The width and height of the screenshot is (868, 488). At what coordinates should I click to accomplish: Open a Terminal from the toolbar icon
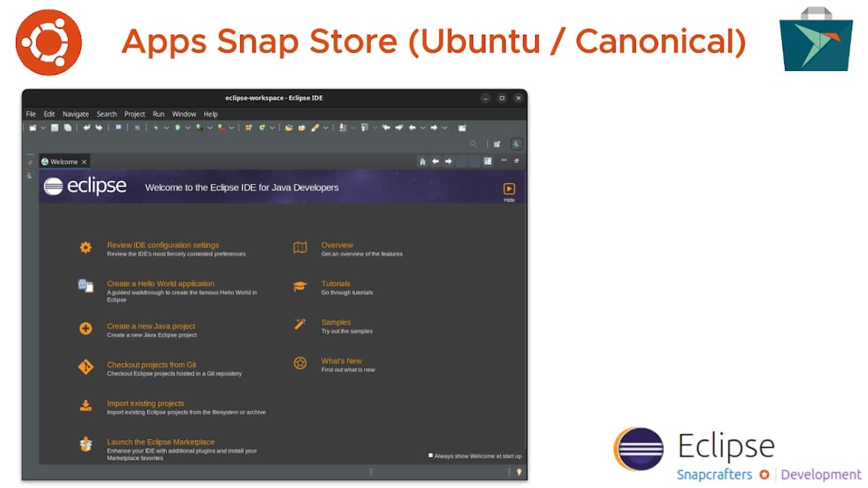tap(119, 128)
